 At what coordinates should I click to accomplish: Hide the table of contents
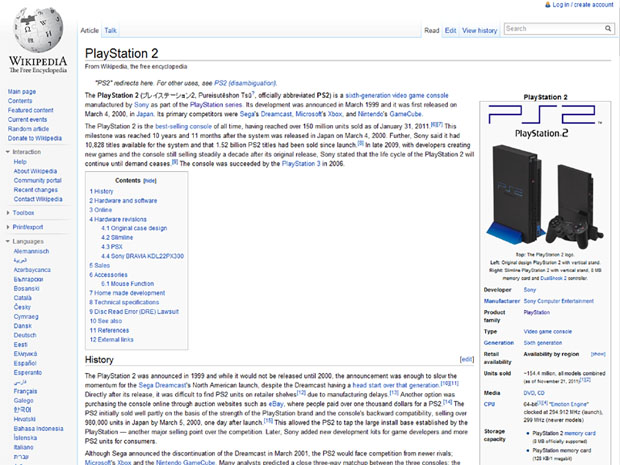coord(149,181)
